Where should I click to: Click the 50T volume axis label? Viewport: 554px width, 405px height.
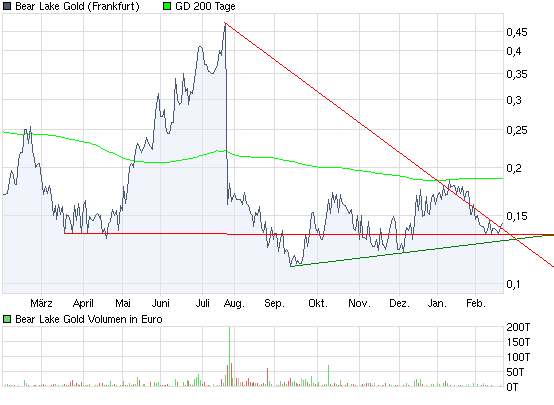tap(515, 372)
